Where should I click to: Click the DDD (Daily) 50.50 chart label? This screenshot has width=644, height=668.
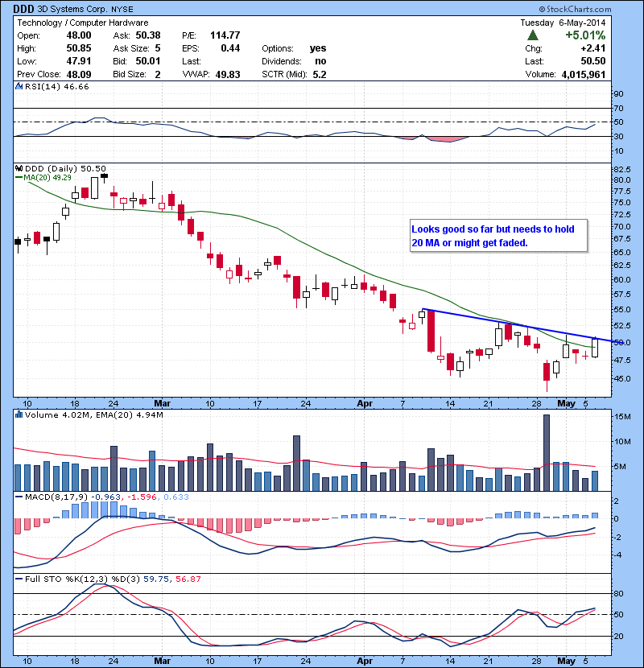65,168
